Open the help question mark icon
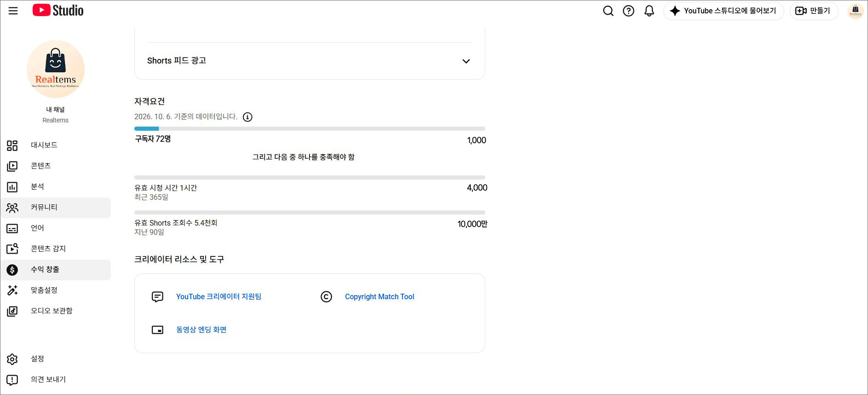This screenshot has width=868, height=395. click(628, 11)
